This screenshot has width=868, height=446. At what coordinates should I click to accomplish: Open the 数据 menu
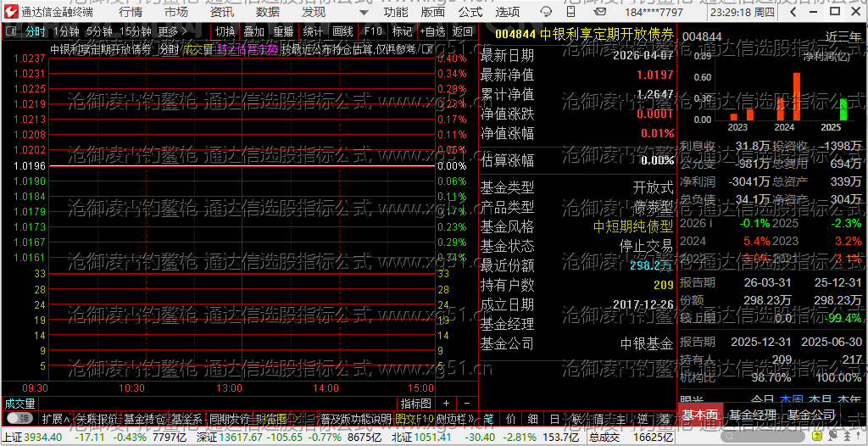coord(268,12)
